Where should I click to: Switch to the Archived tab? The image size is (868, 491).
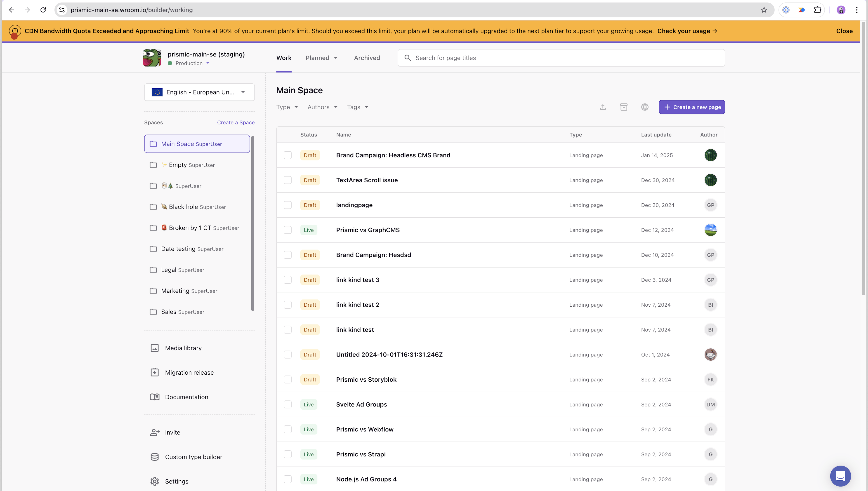click(x=367, y=58)
